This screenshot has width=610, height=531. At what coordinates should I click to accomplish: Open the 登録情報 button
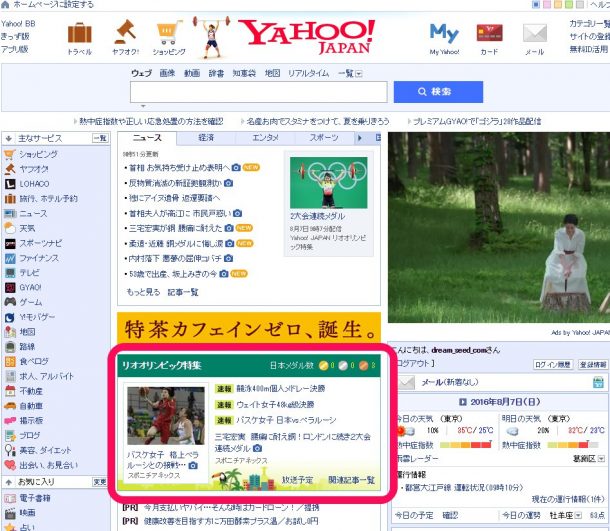coord(592,365)
